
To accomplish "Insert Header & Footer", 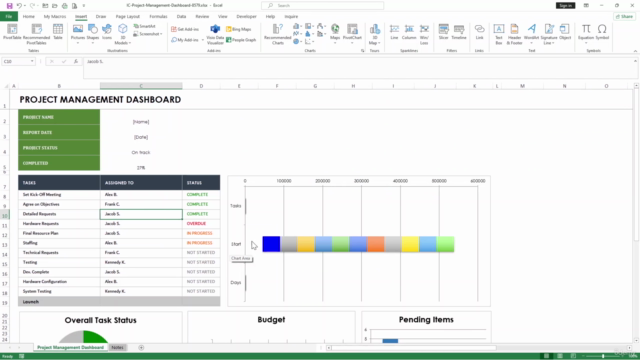I will pos(514,34).
